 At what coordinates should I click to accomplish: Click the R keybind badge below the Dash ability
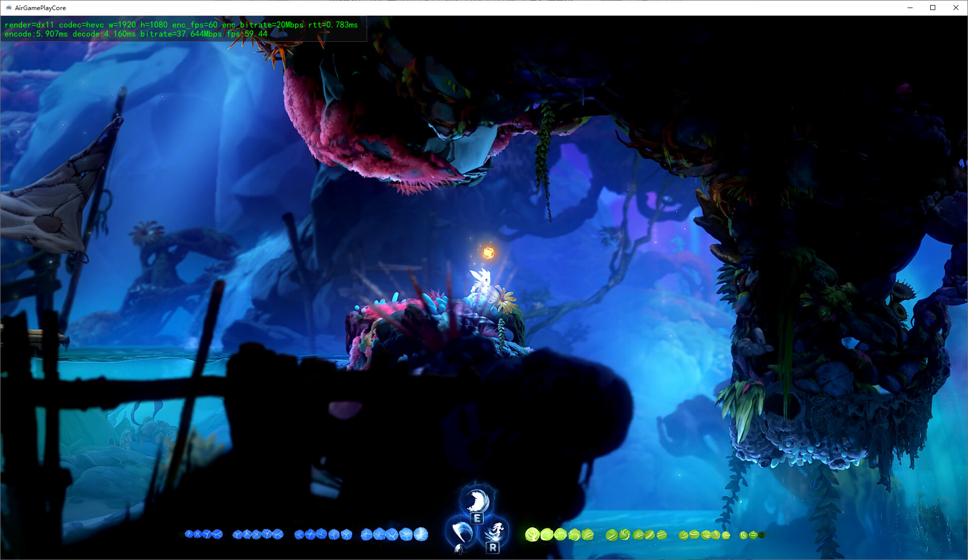[x=493, y=548]
